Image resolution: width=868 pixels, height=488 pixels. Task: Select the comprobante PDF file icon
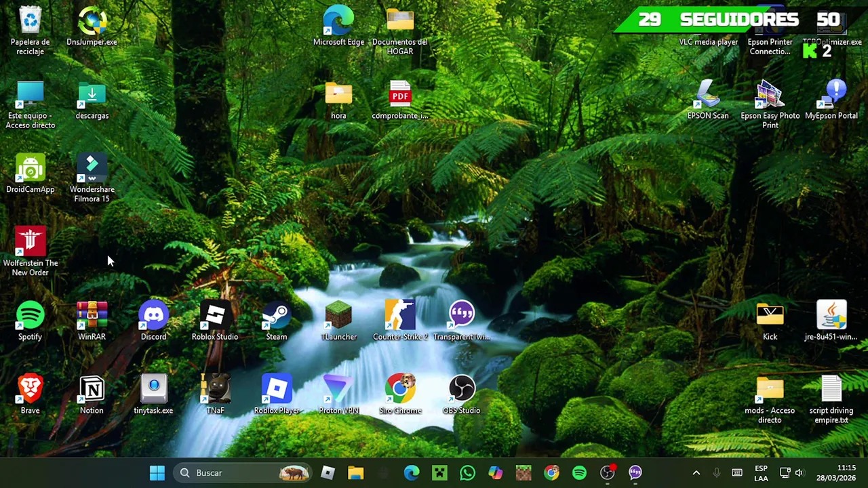point(400,101)
